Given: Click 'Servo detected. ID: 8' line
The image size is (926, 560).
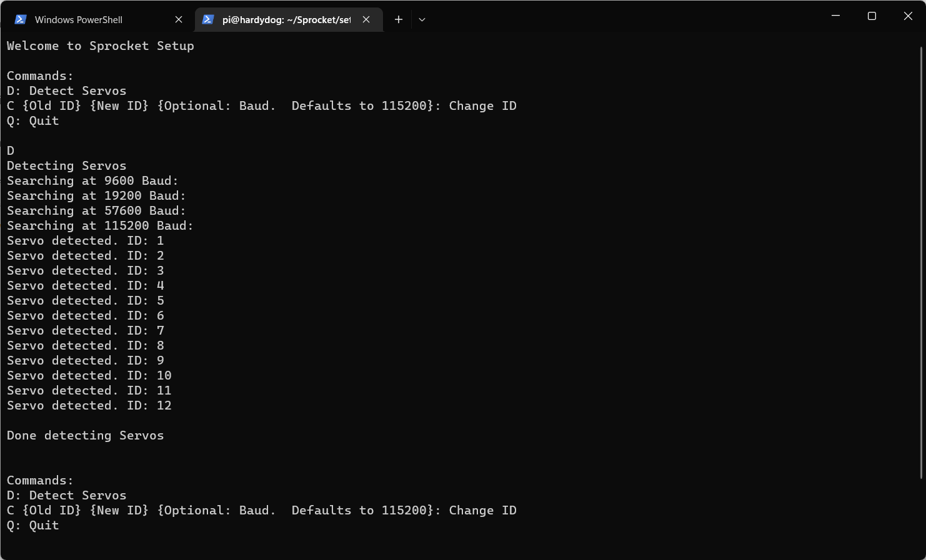Looking at the screenshot, I should [86, 345].
